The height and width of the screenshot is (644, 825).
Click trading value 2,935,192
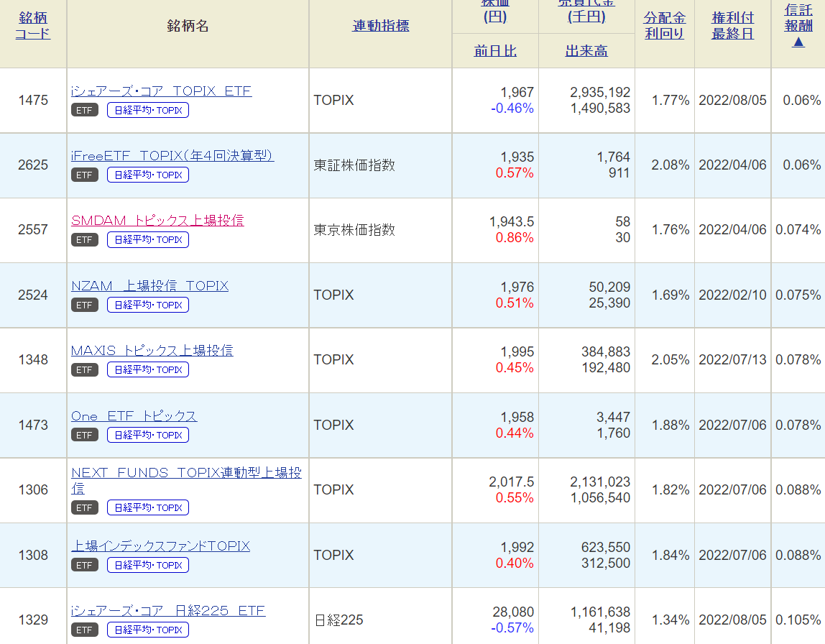(600, 92)
